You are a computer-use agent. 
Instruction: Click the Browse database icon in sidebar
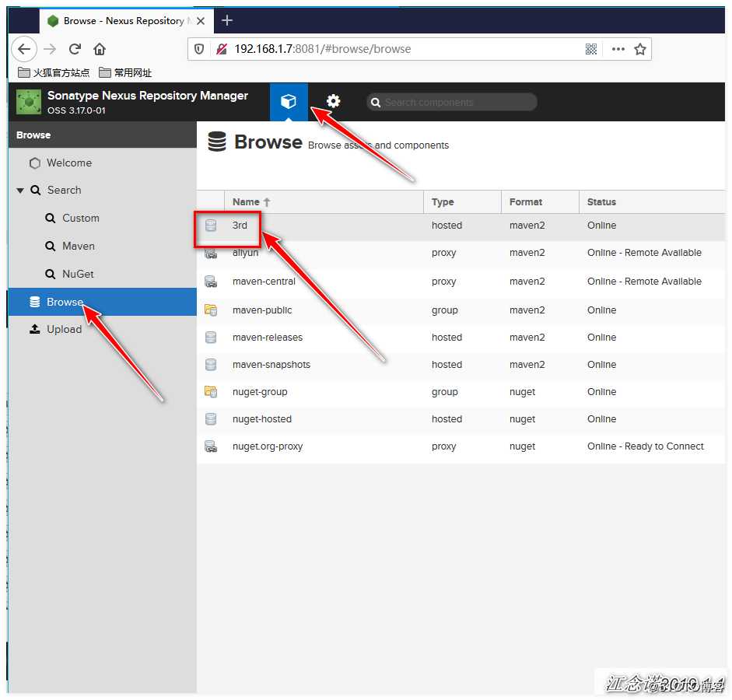34,302
